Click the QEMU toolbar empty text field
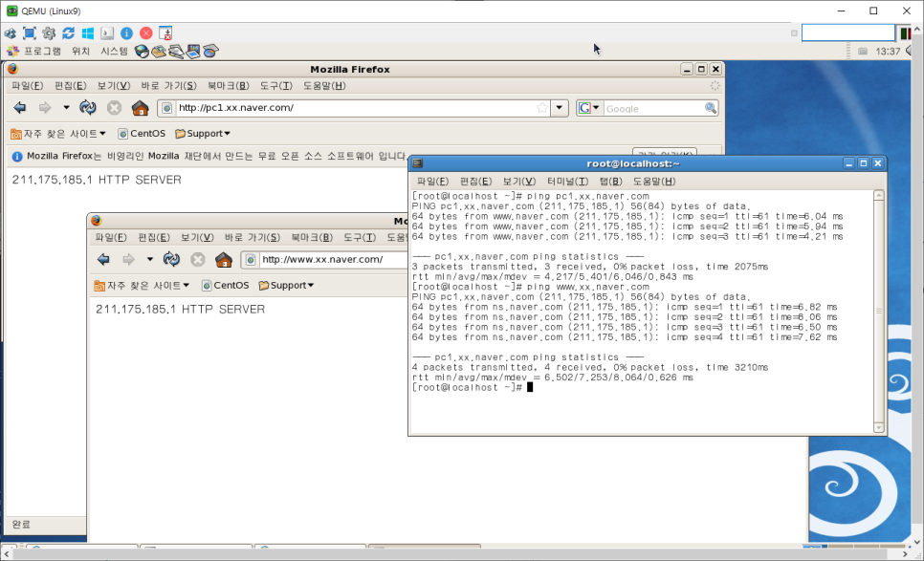Screen dimensions: 924x561 tap(848, 32)
